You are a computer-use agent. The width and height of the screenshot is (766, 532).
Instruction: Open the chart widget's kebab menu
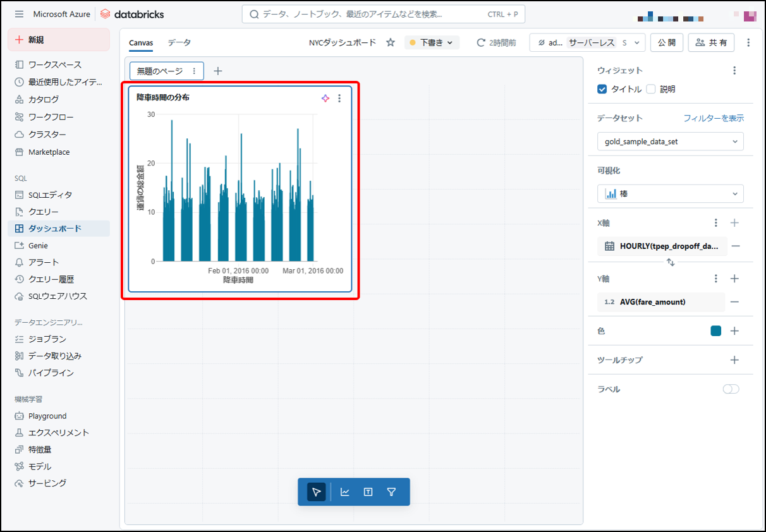point(339,99)
